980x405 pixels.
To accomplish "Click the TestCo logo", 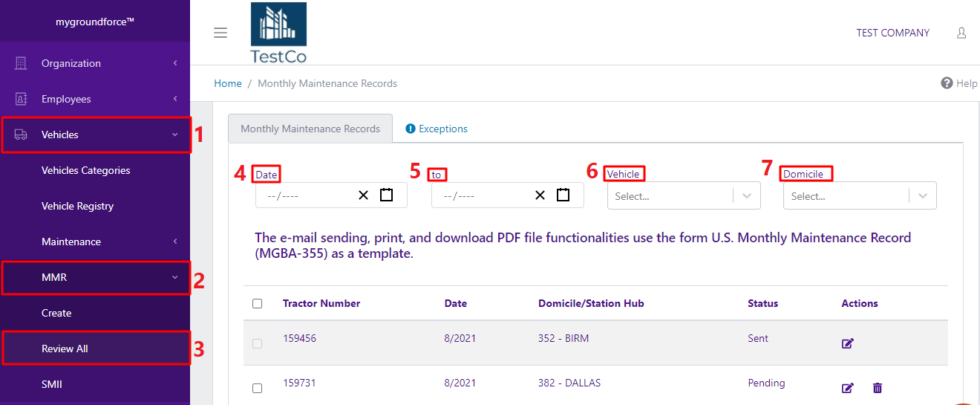I will pos(278,33).
